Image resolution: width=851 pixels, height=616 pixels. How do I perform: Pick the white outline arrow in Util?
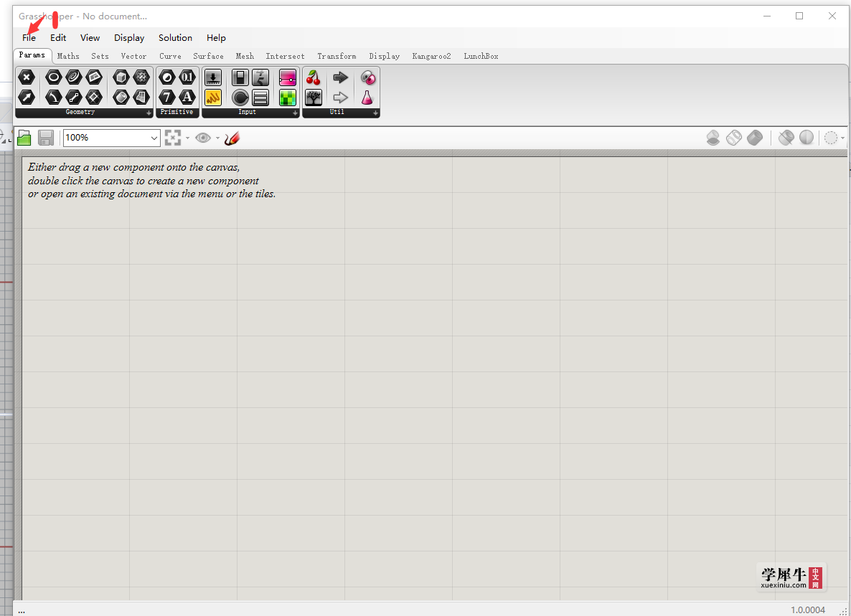[340, 97]
